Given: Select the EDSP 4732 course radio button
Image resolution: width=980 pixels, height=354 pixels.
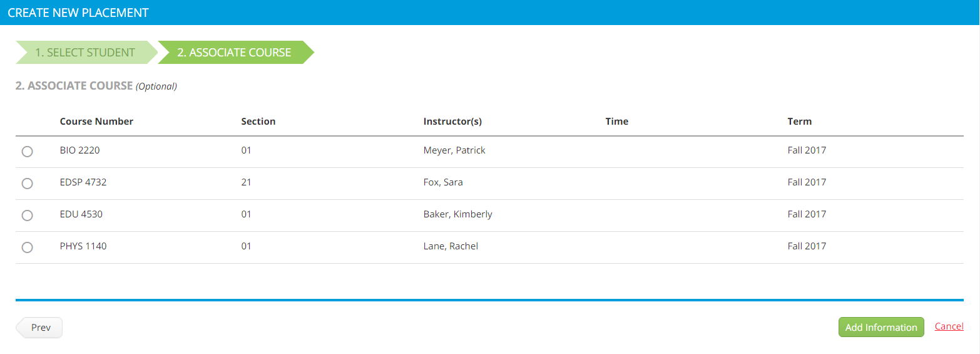Looking at the screenshot, I should pos(27,184).
